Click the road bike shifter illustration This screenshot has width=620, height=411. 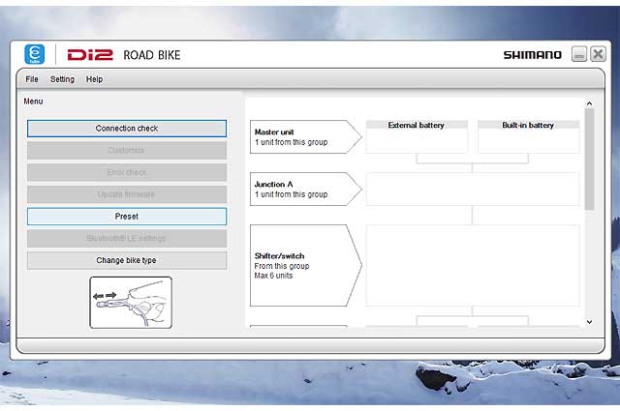(131, 302)
